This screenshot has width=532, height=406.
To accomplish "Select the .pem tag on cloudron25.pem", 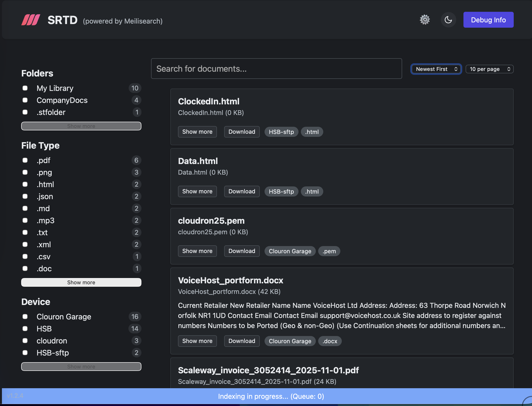I will (329, 251).
